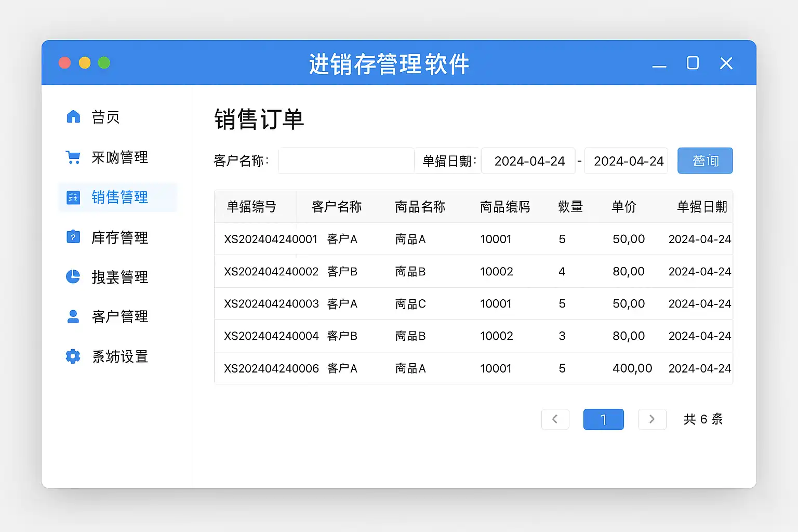Click the inventory management box icon
798x532 pixels.
pos(73,237)
